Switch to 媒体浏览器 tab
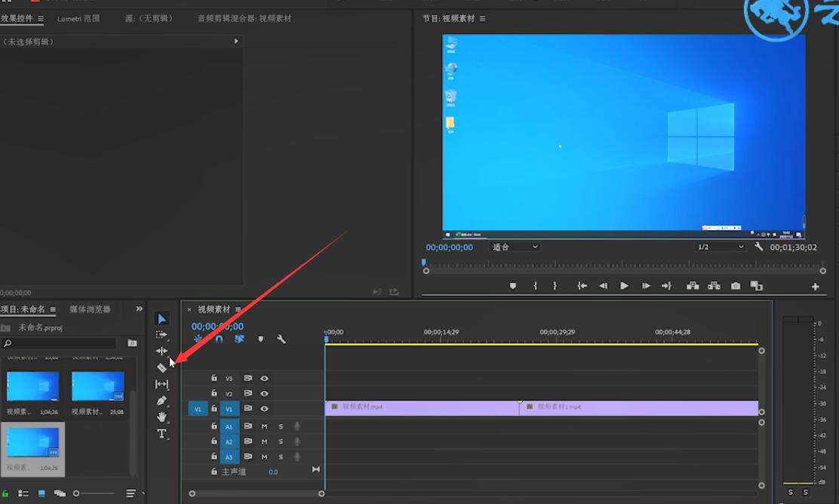The width and height of the screenshot is (839, 504). tap(90, 309)
